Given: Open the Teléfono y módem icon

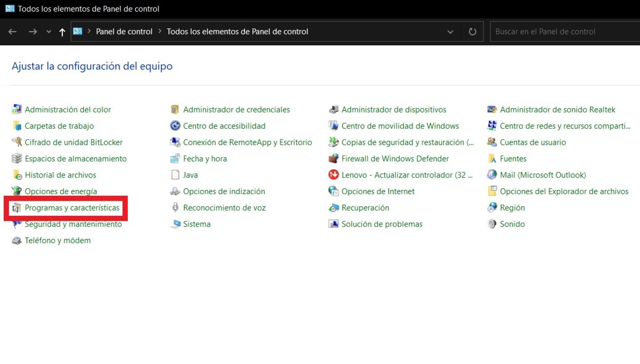Looking at the screenshot, I should click(x=17, y=240).
